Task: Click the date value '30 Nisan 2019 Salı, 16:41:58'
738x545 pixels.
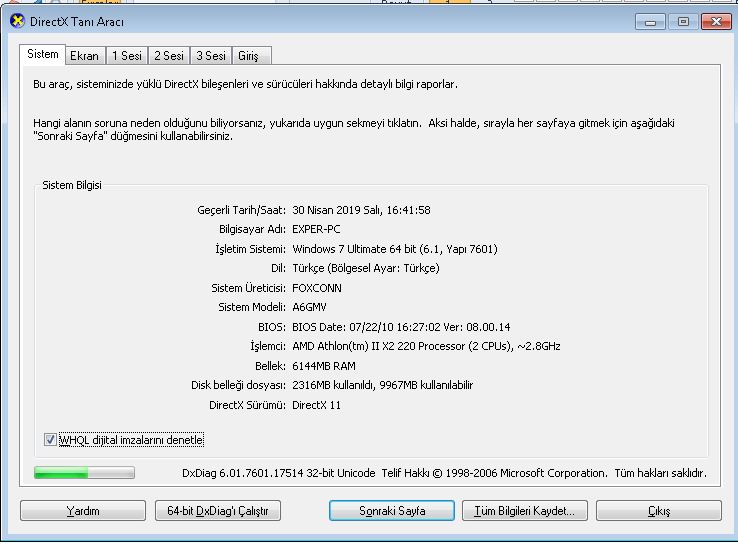Action: 361,210
